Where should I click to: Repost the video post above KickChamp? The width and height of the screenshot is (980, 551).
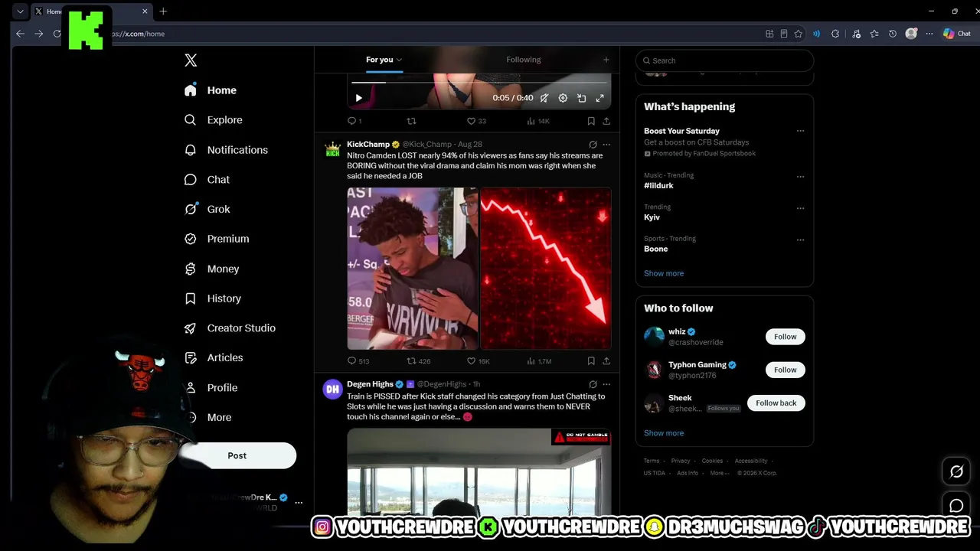click(411, 121)
